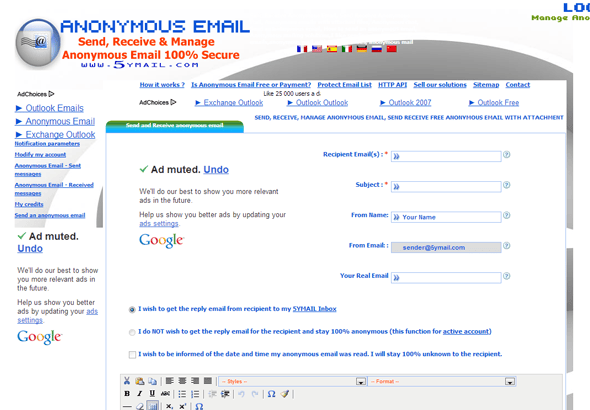
Task: Click the clean formatting brush icon
Action: pos(285,394)
